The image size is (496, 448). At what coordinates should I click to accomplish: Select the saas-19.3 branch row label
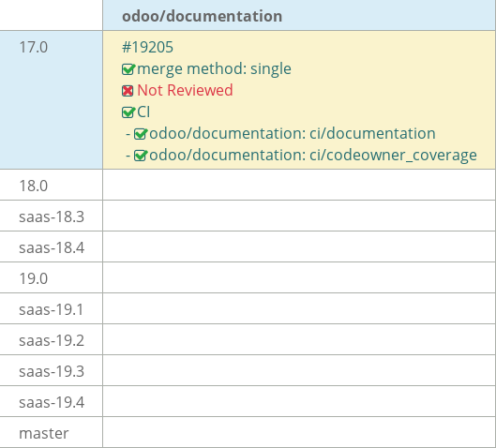pos(52,371)
